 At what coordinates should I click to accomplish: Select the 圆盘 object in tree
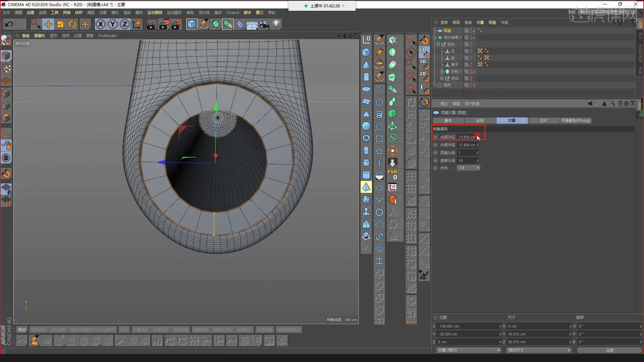(447, 31)
